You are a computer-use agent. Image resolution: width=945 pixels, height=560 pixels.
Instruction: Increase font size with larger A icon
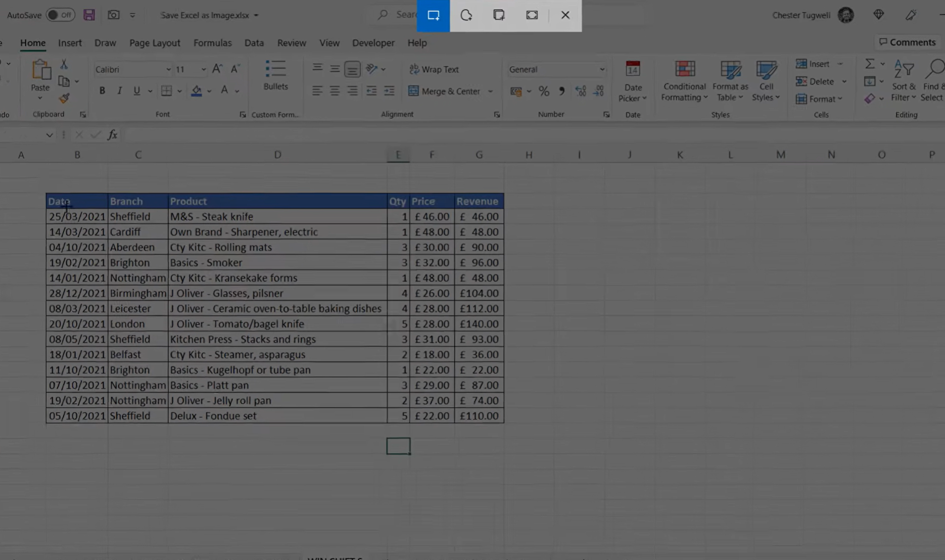point(217,69)
